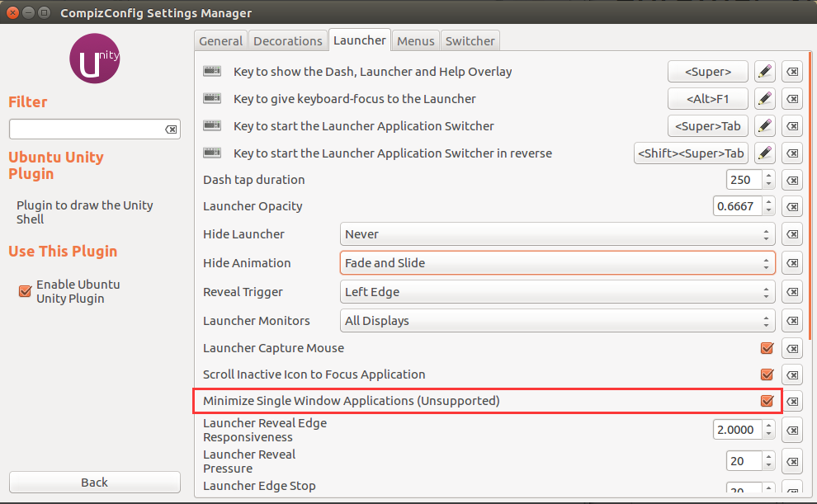Viewport: 817px width, 504px height.
Task: Click the Back button
Action: click(94, 482)
